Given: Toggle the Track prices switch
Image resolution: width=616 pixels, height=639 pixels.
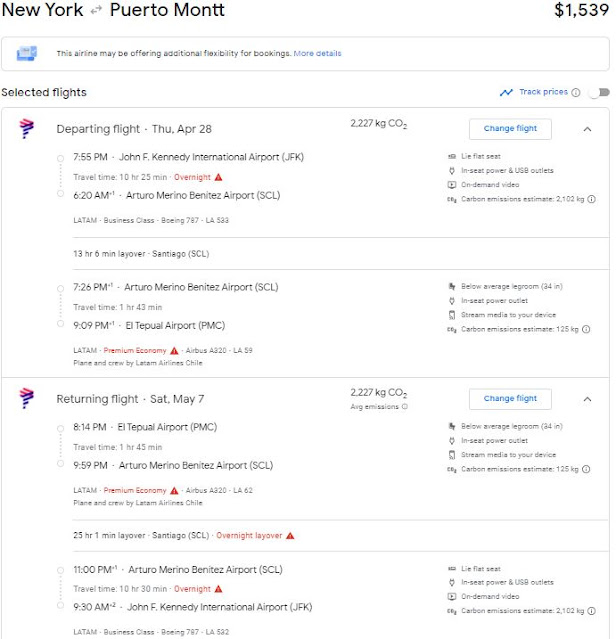Looking at the screenshot, I should point(598,93).
